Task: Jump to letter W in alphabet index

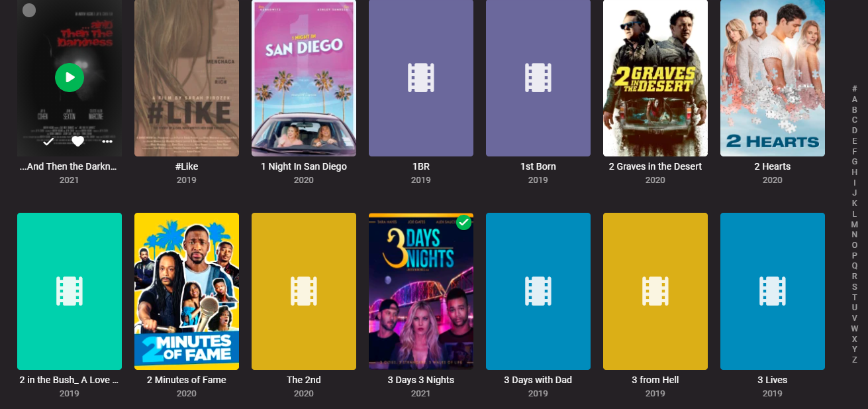Action: 855,329
